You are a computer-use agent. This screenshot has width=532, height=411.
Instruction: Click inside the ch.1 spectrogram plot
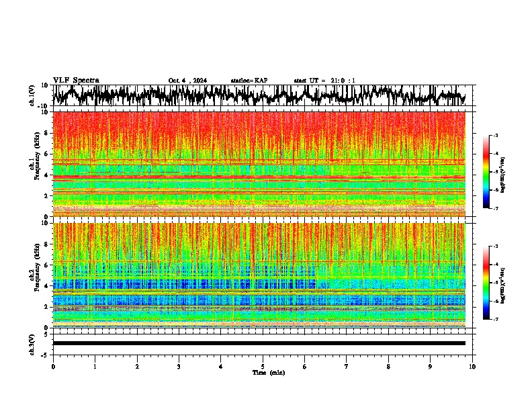coord(259,164)
